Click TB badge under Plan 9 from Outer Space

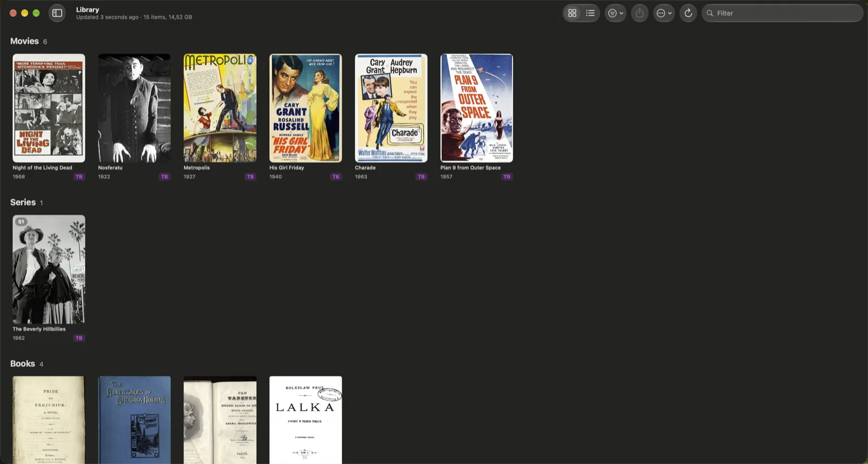(x=507, y=177)
